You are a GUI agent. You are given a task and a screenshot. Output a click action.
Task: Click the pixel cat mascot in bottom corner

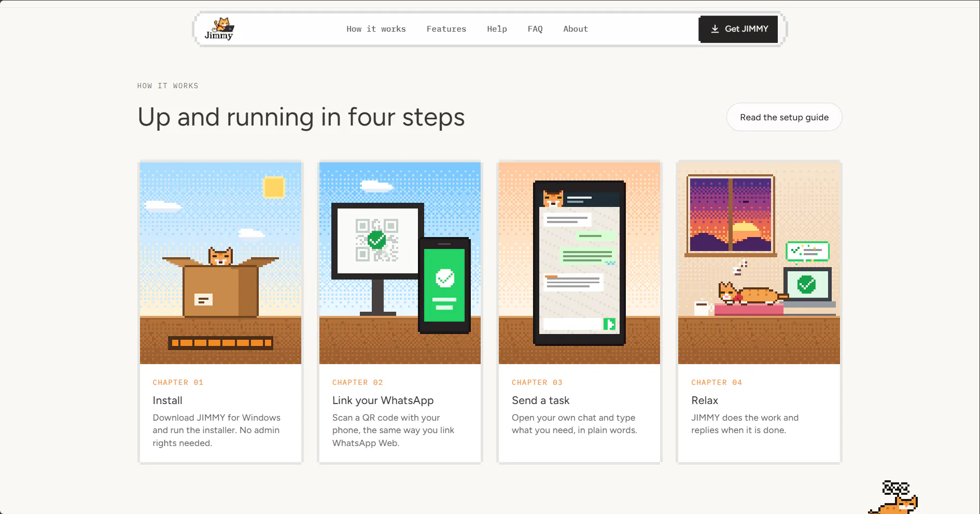(893, 497)
